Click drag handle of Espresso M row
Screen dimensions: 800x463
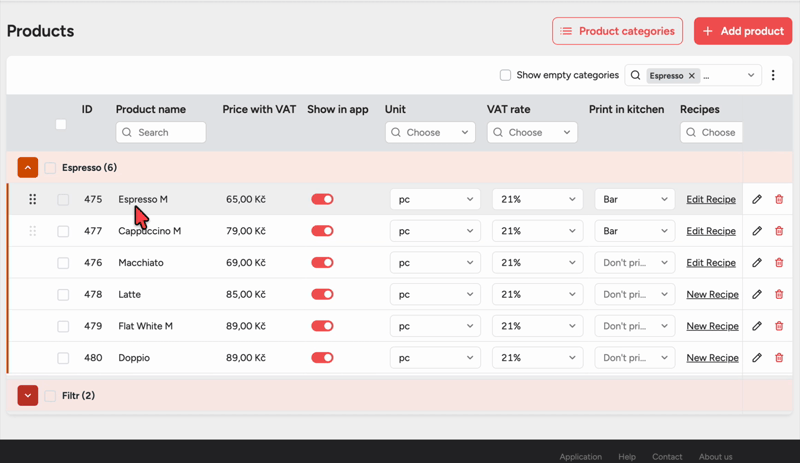[x=33, y=199]
